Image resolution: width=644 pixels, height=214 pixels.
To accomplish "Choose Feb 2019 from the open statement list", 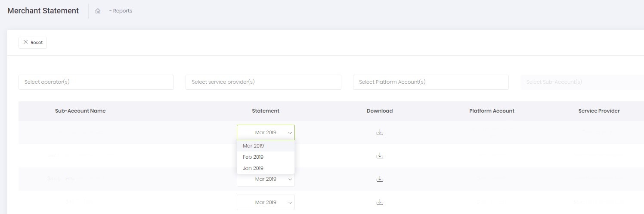I will [253, 157].
